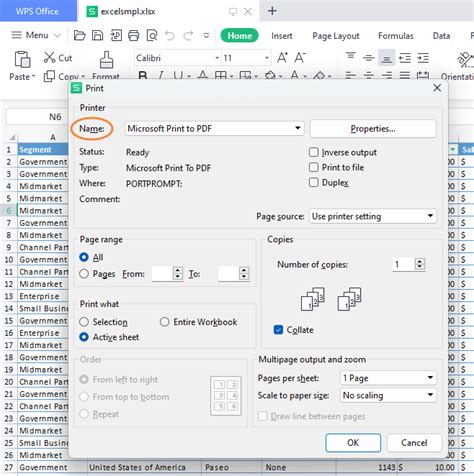This screenshot has height=476, width=474.
Task: Enable the Print to file checkbox
Action: 314,167
